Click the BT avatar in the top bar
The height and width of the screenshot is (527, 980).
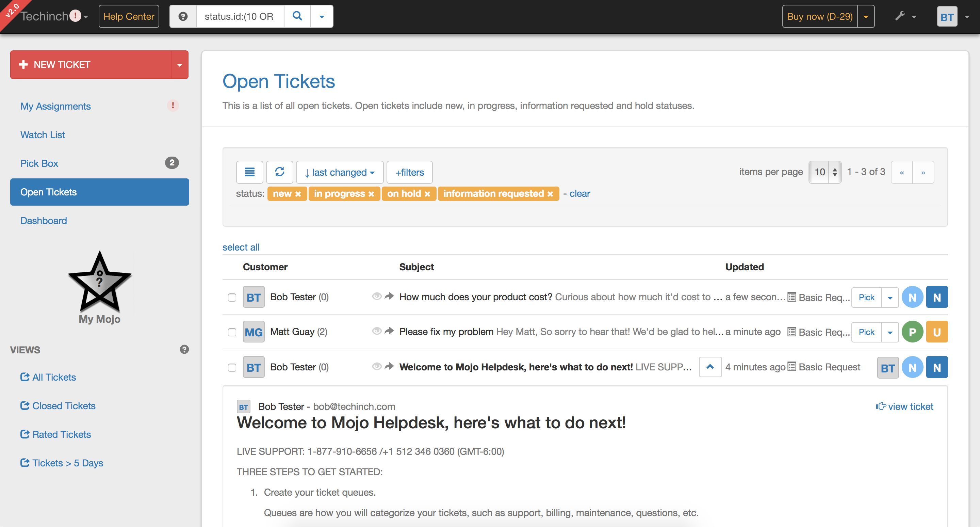(x=947, y=16)
